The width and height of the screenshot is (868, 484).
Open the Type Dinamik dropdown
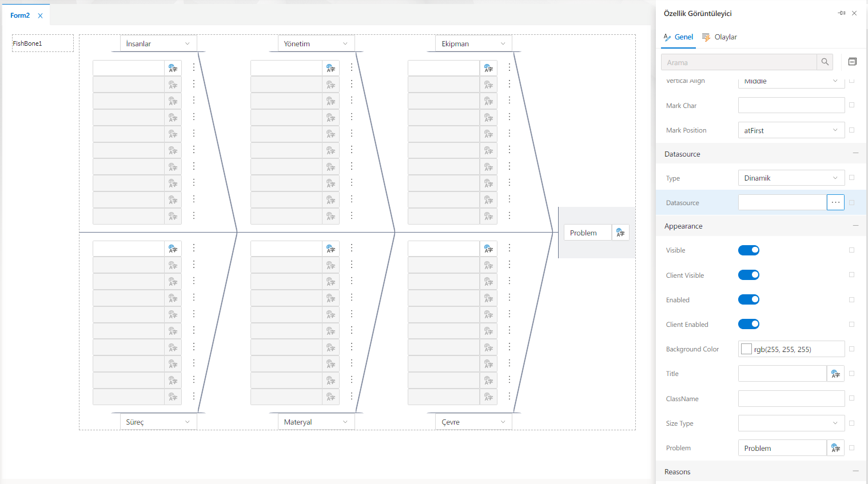click(791, 178)
